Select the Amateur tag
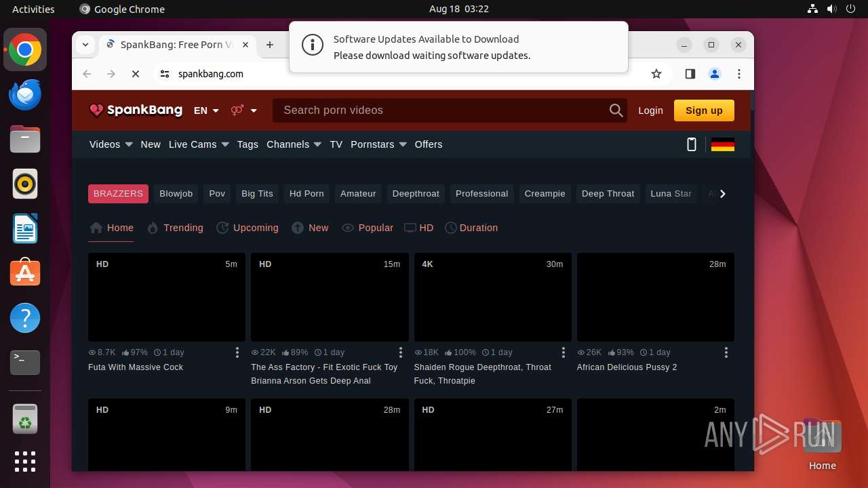Screen dimensions: 868x488 tap(358, 194)
